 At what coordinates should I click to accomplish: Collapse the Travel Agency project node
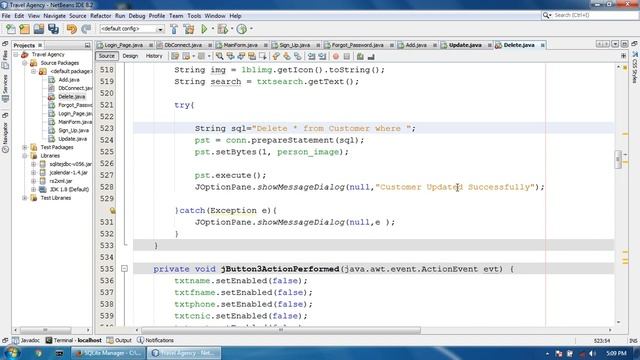click(16, 54)
